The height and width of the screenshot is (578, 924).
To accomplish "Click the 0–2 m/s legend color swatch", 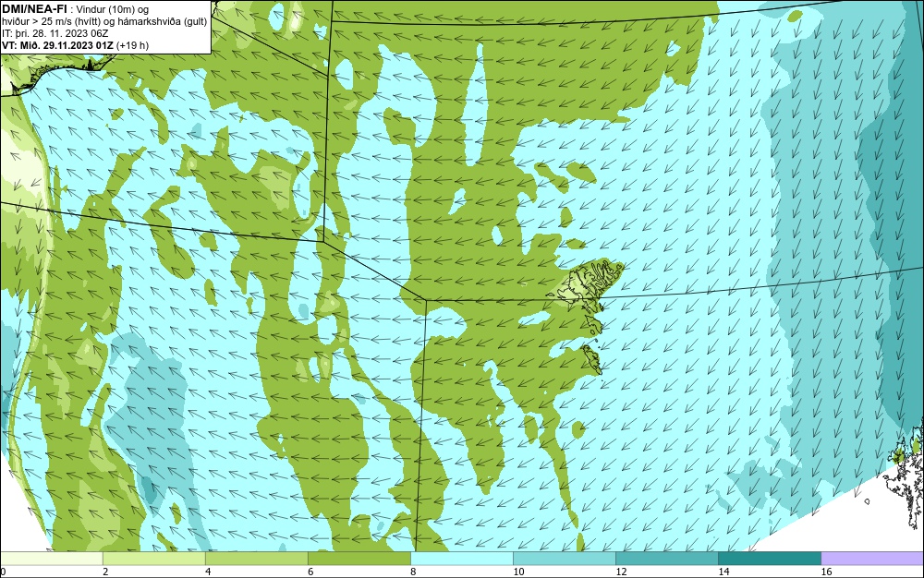I will pos(51,558).
